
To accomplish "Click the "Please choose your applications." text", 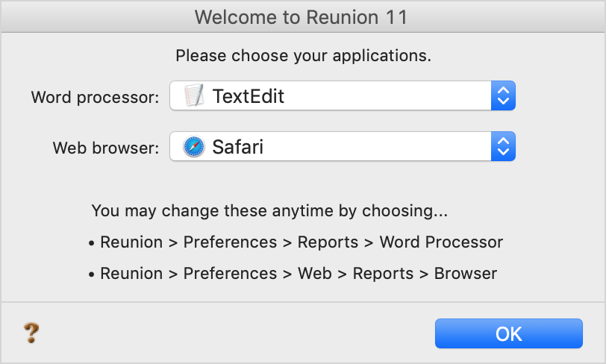I will click(304, 56).
